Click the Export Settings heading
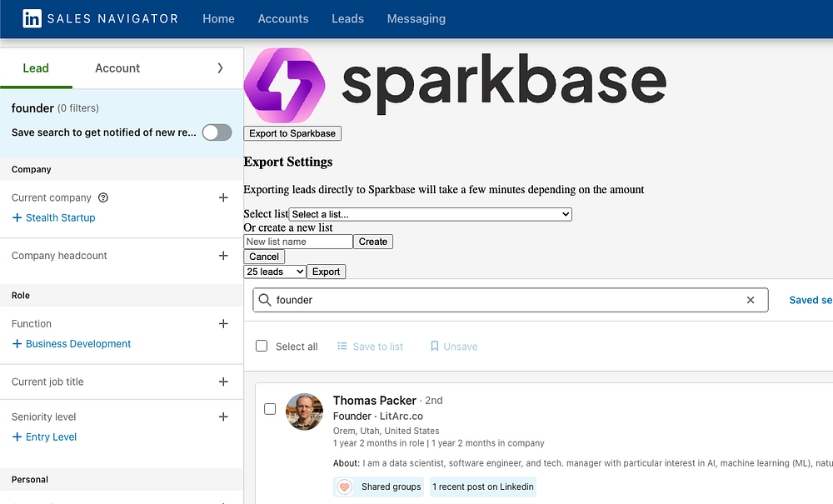This screenshot has height=504, width=833. pyautogui.click(x=288, y=162)
